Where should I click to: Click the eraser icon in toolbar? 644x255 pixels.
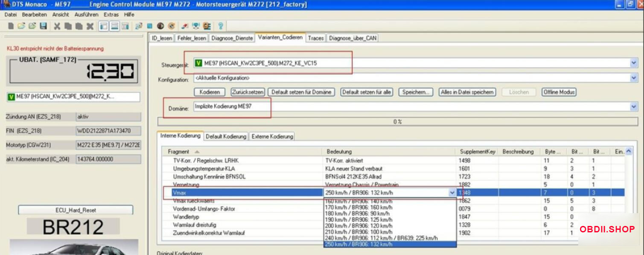coord(185,26)
